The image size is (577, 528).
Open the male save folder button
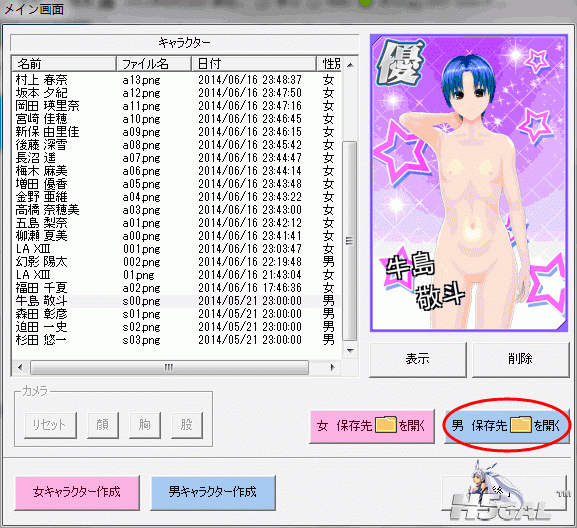click(x=507, y=426)
